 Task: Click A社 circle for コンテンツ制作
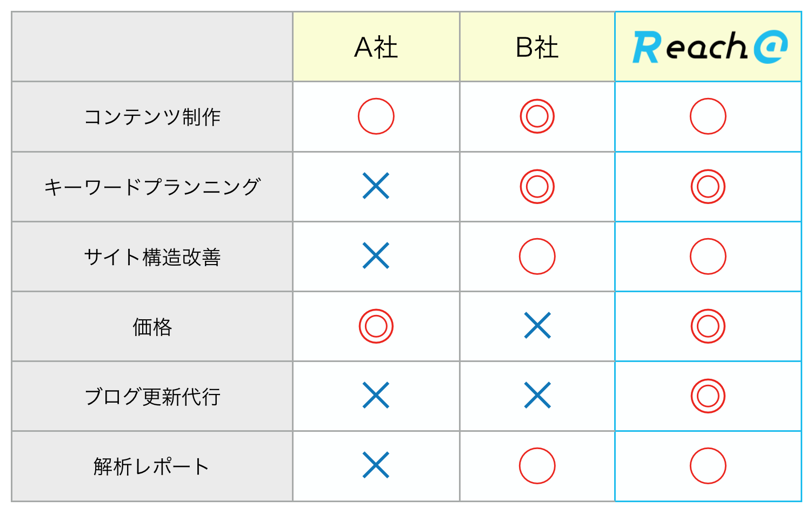(x=376, y=116)
